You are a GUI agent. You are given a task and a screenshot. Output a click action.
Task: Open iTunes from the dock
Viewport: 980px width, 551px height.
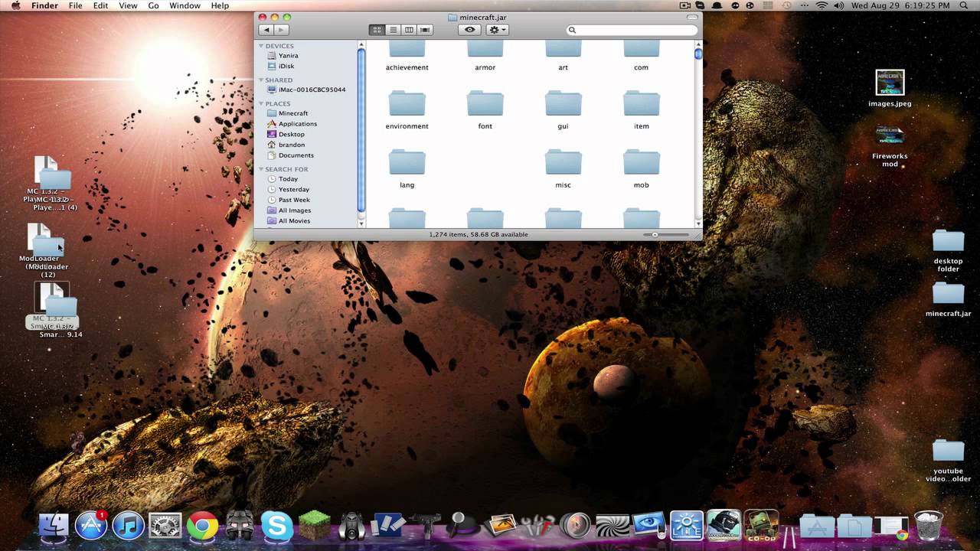coord(128,525)
